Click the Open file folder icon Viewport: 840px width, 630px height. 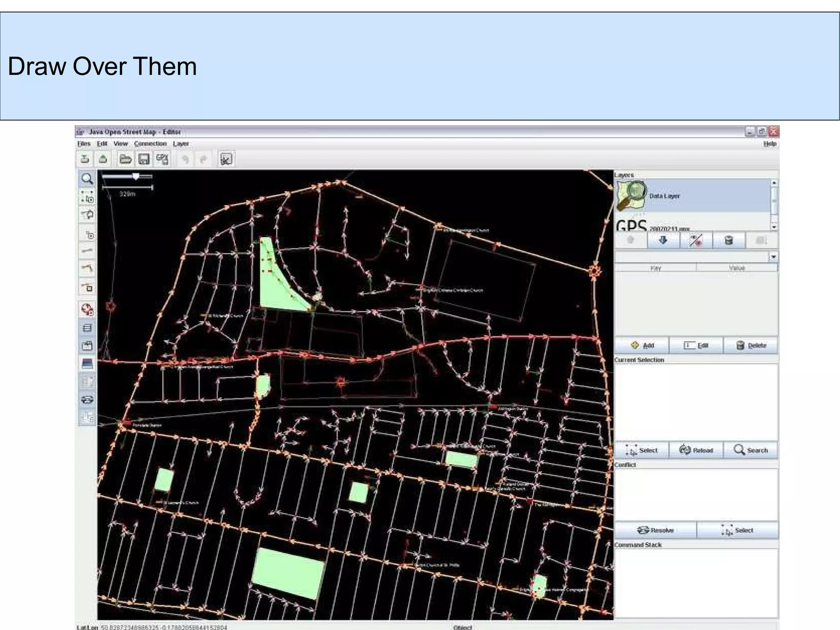[125, 159]
